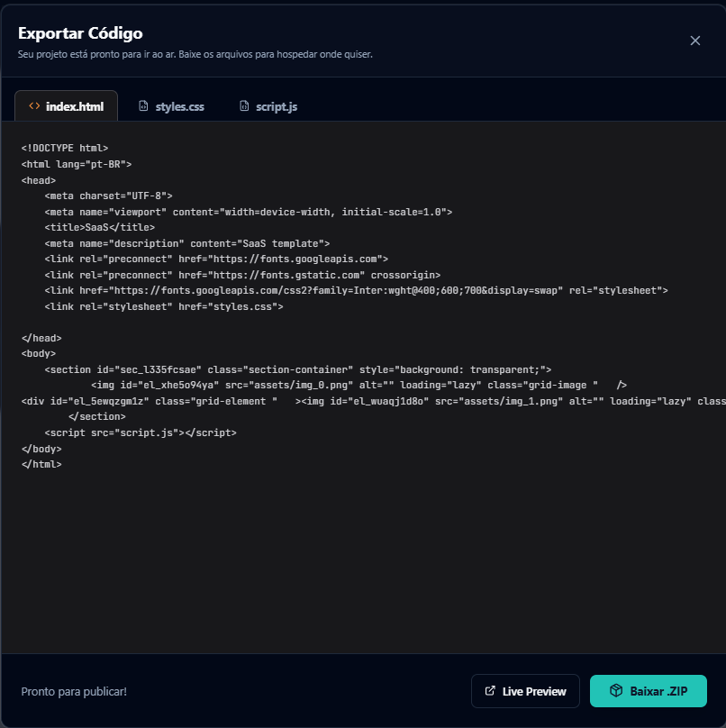Image resolution: width=726 pixels, height=728 pixels.
Task: Click the script src="script.js" line
Action: pos(141,433)
